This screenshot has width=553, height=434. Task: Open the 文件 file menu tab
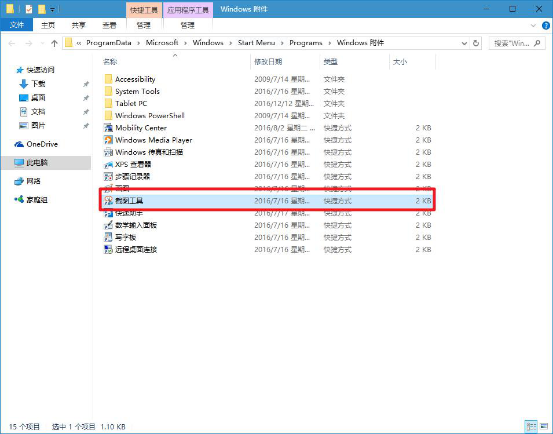point(17,25)
